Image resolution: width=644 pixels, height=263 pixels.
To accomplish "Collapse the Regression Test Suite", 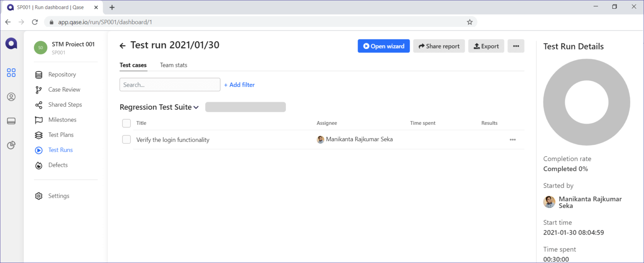I will pos(195,107).
